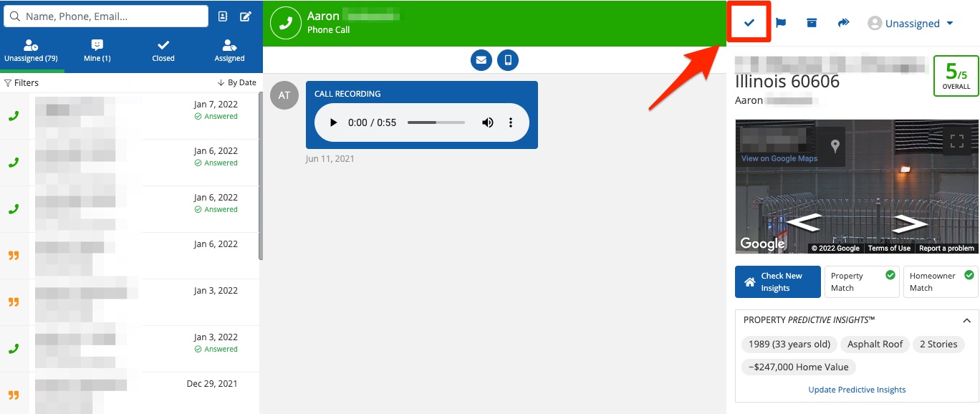Open the By Date sort dropdown
This screenshot has height=414, width=980.
coord(237,82)
